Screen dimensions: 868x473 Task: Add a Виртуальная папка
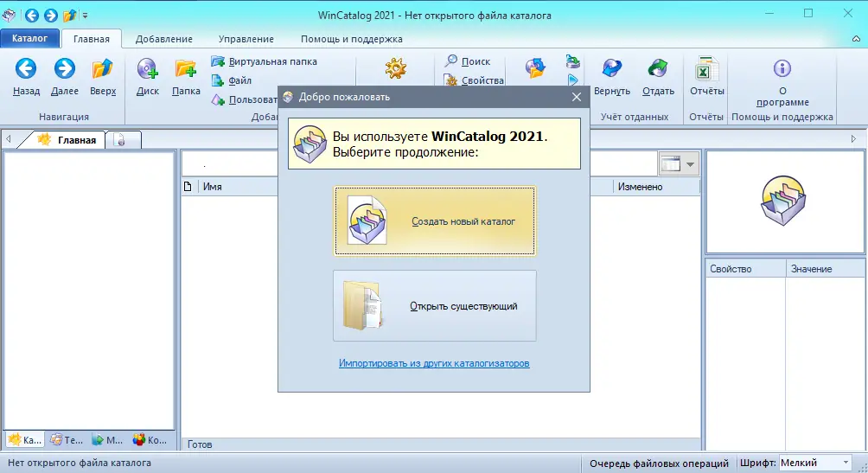264,61
